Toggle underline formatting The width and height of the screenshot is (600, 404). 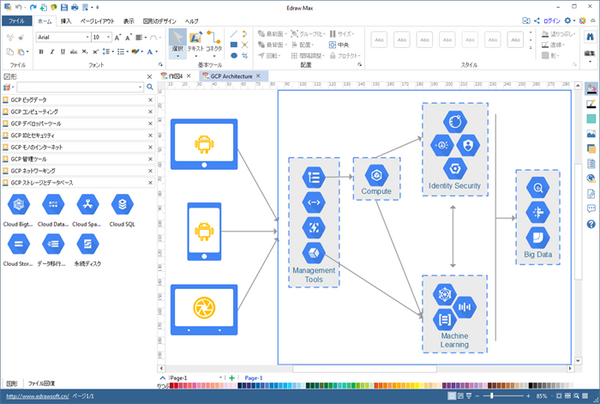(x=63, y=52)
